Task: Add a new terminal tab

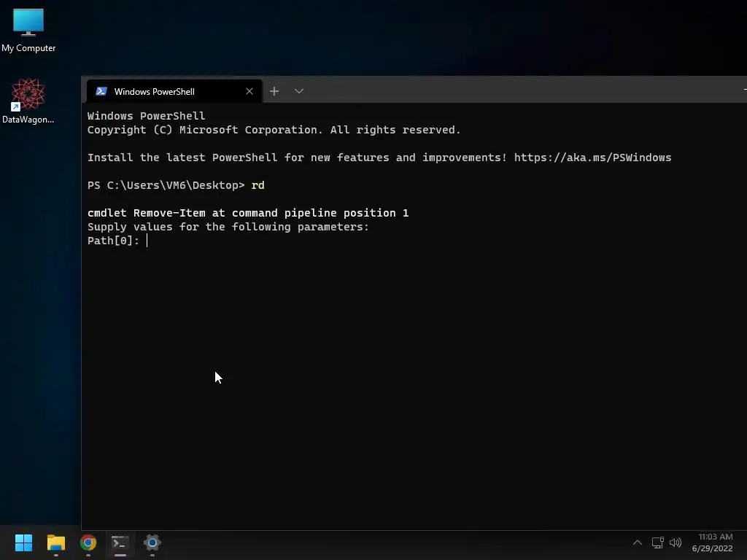Action: pos(274,91)
